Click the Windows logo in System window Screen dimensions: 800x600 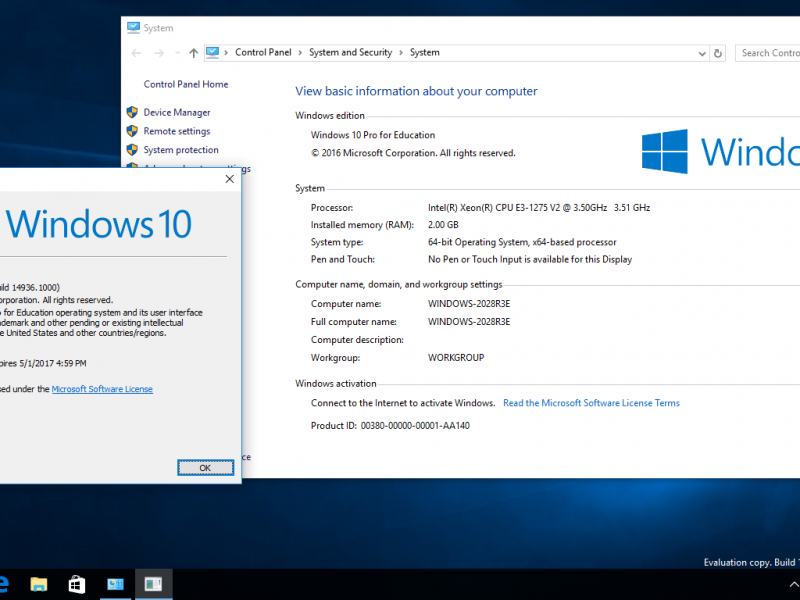[x=665, y=152]
